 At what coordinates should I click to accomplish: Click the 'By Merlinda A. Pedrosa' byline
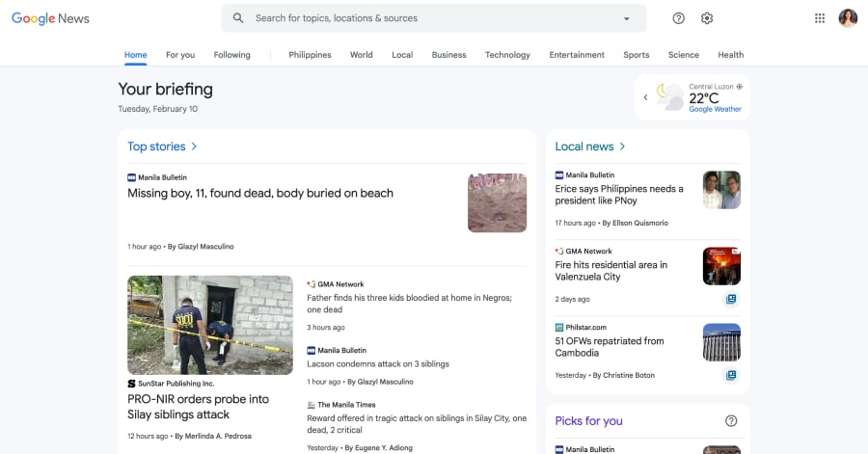[x=213, y=437]
